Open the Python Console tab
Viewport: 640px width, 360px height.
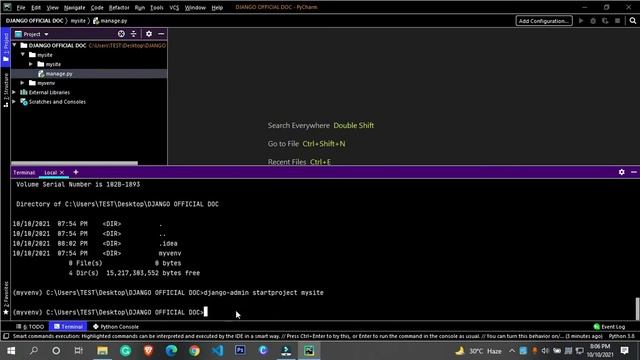[x=116, y=327]
